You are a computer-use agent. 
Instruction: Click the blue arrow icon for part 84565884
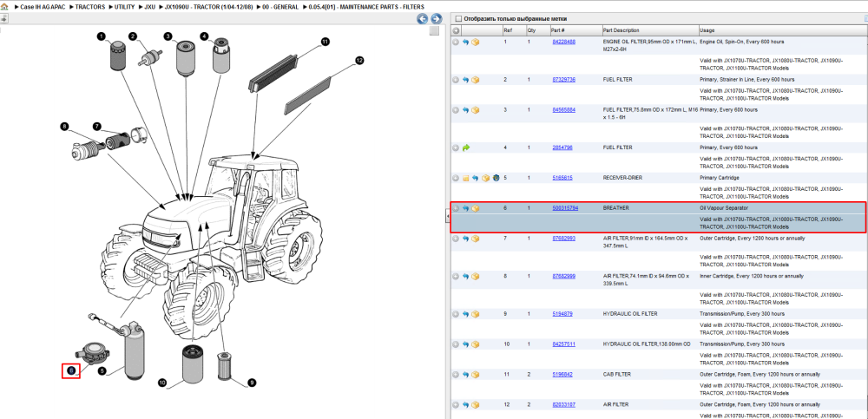(x=465, y=110)
